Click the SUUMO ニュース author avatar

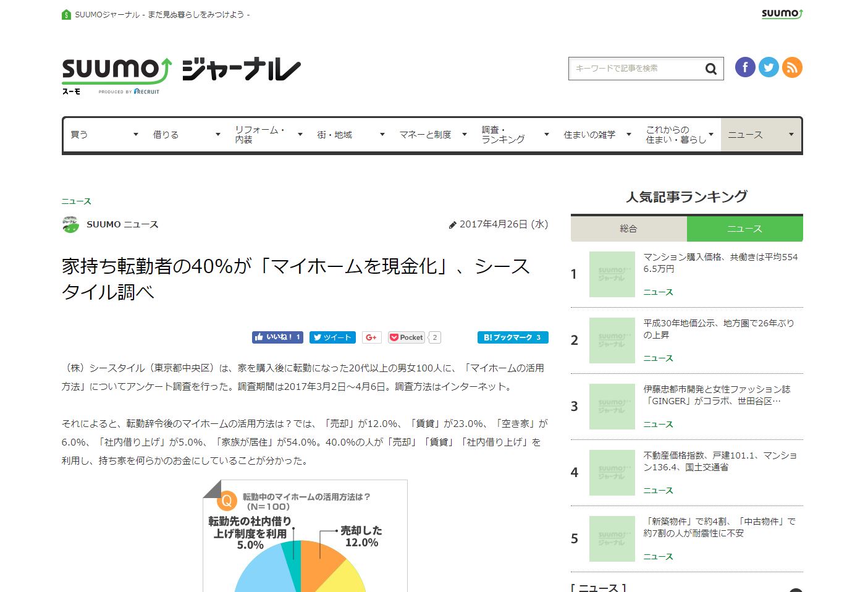70,224
